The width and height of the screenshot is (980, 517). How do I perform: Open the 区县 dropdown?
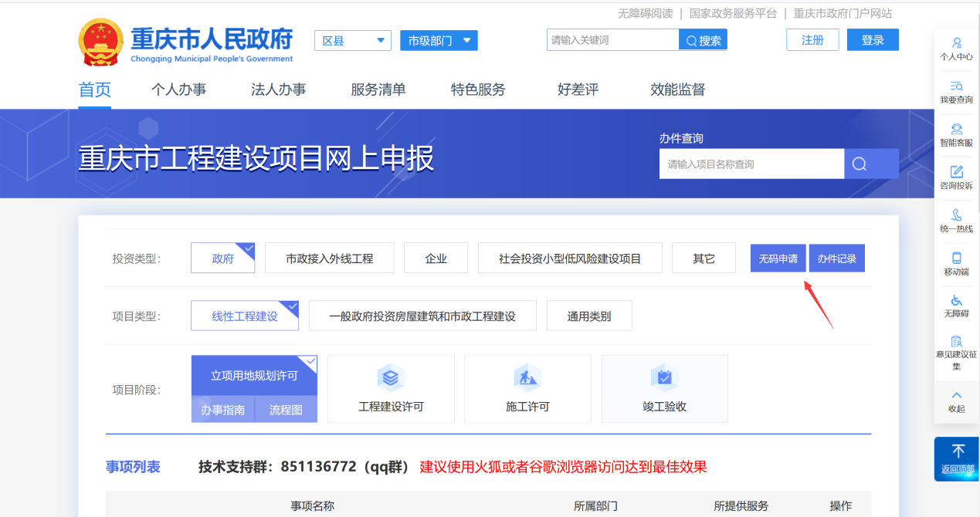pos(353,41)
